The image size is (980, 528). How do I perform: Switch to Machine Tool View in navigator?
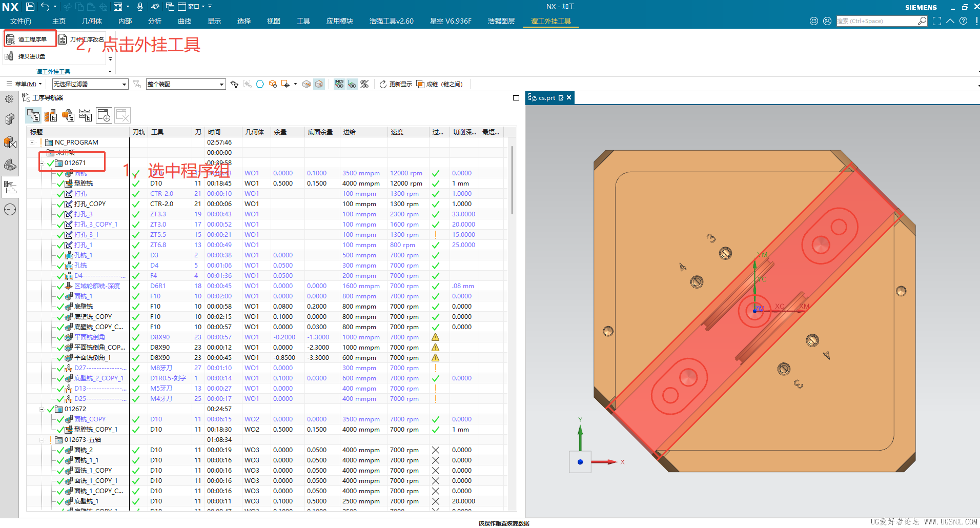pos(51,116)
